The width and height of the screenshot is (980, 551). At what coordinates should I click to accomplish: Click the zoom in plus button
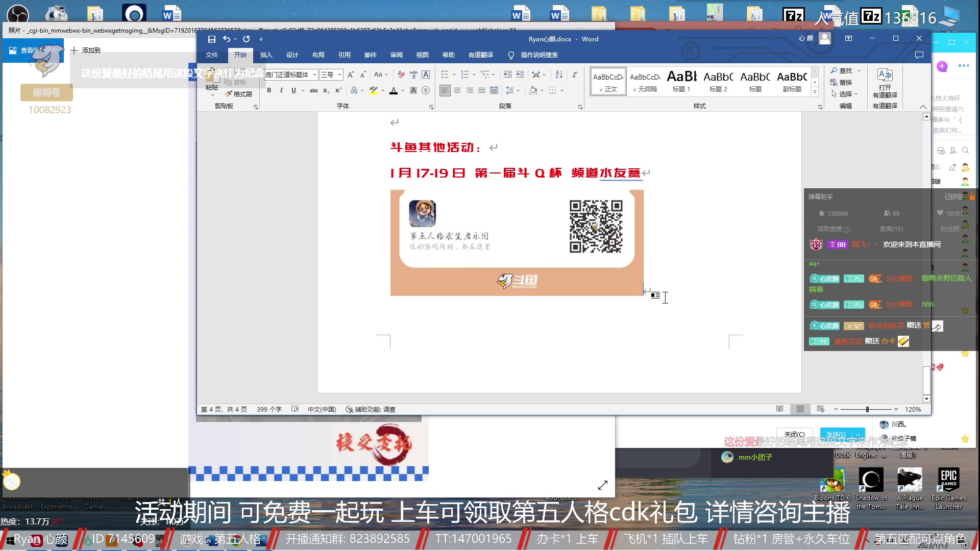(x=896, y=409)
